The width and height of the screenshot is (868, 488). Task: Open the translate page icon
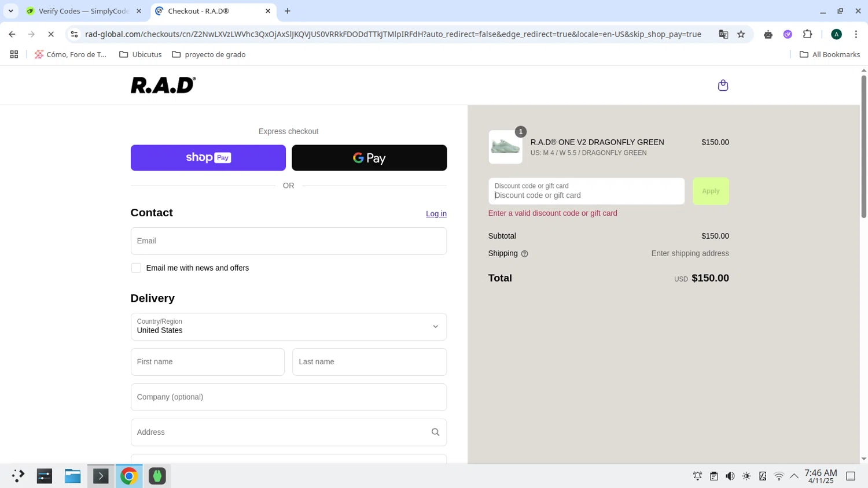723,34
